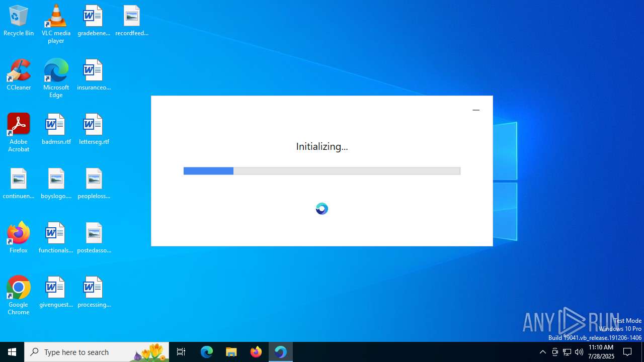Select the gradebene Word document
This screenshot has height=362, width=644.
[x=94, y=21]
